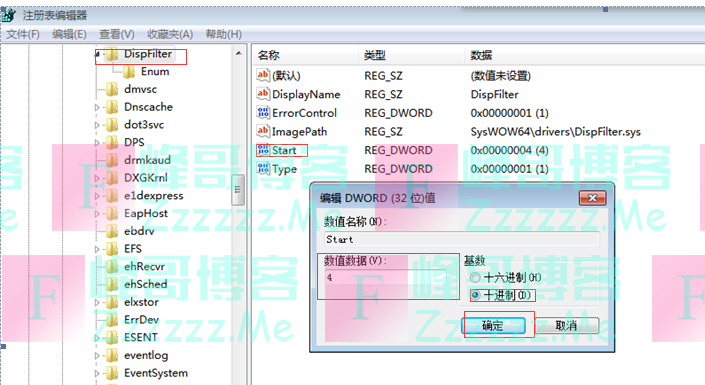705x385 pixels.
Task: Confirm with the 确定 button
Action: coord(494,326)
